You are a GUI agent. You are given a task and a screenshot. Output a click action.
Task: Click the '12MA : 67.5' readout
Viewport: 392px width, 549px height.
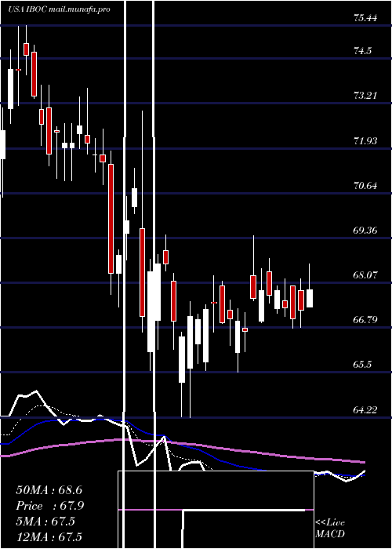point(49,537)
